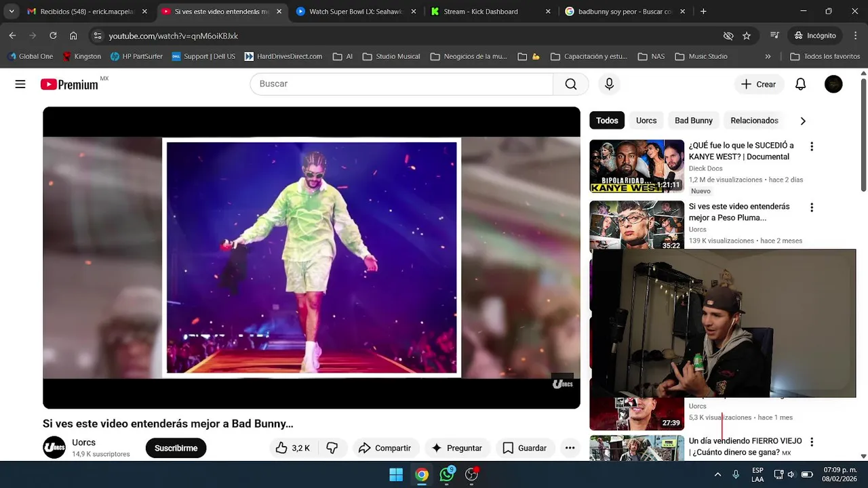View site information icon in address bar
Image resolution: width=868 pixels, height=488 pixels.
(x=98, y=35)
